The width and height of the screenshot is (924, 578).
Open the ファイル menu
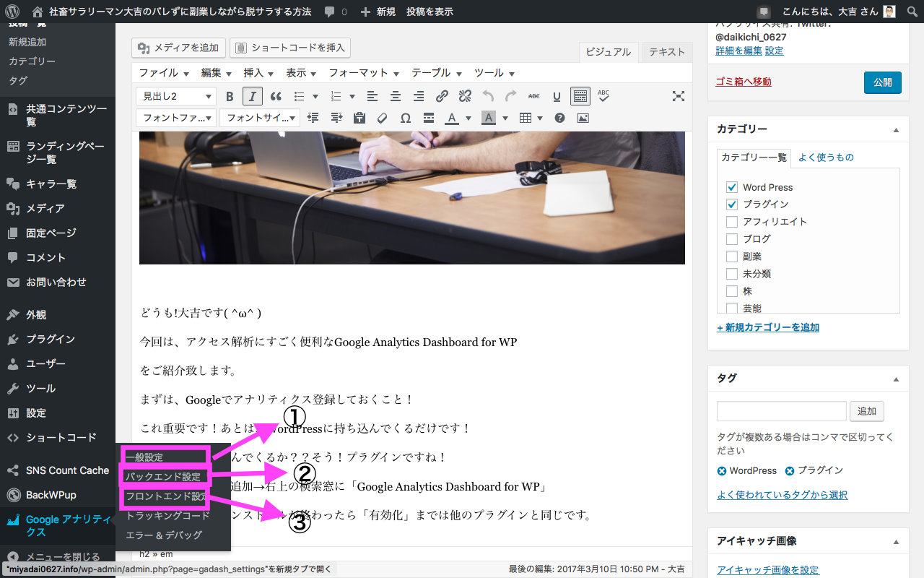point(164,73)
